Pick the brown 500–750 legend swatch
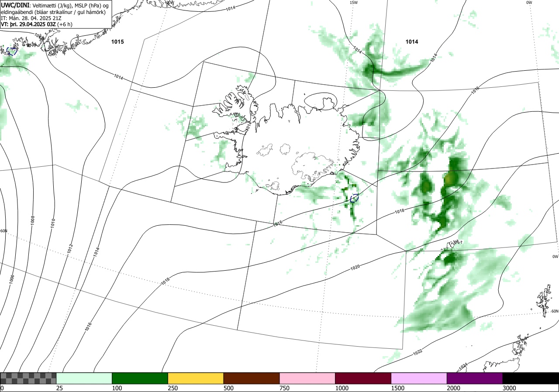559x392 pixels. click(x=252, y=378)
